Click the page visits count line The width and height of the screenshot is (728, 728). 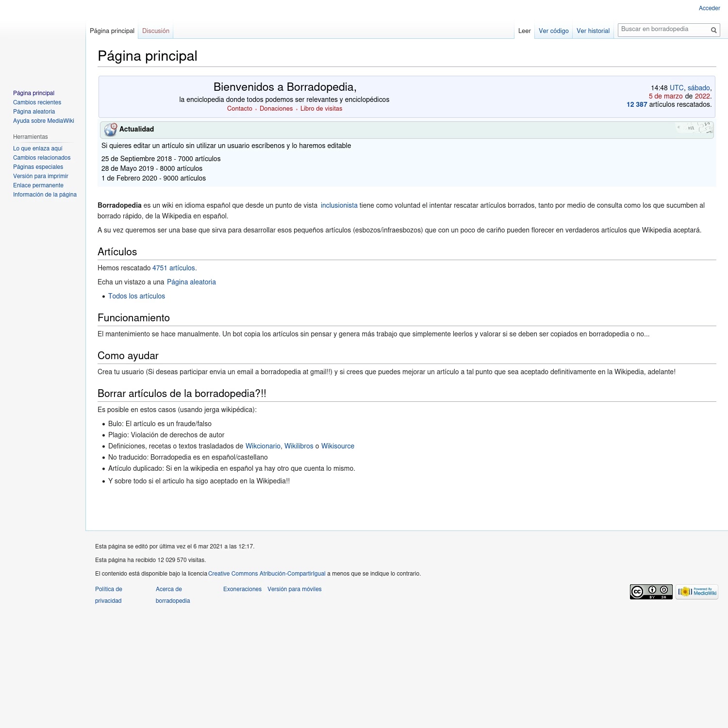tap(150, 560)
